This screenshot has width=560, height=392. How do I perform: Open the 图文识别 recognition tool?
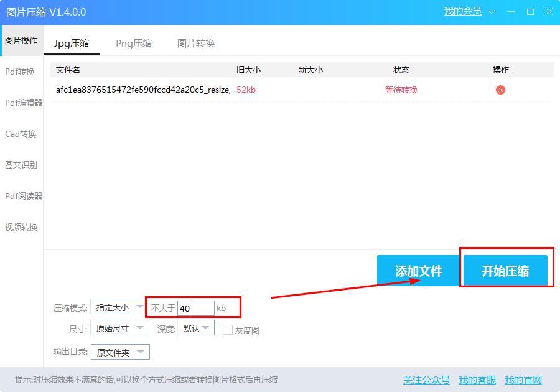(x=21, y=165)
